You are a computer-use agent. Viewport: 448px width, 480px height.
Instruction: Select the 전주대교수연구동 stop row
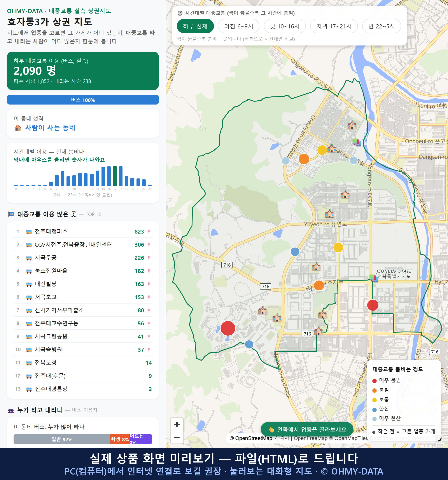pos(83,323)
